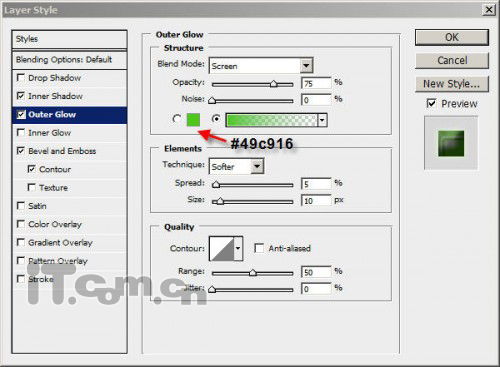Select Blending Options: Default entry

[x=69, y=60]
